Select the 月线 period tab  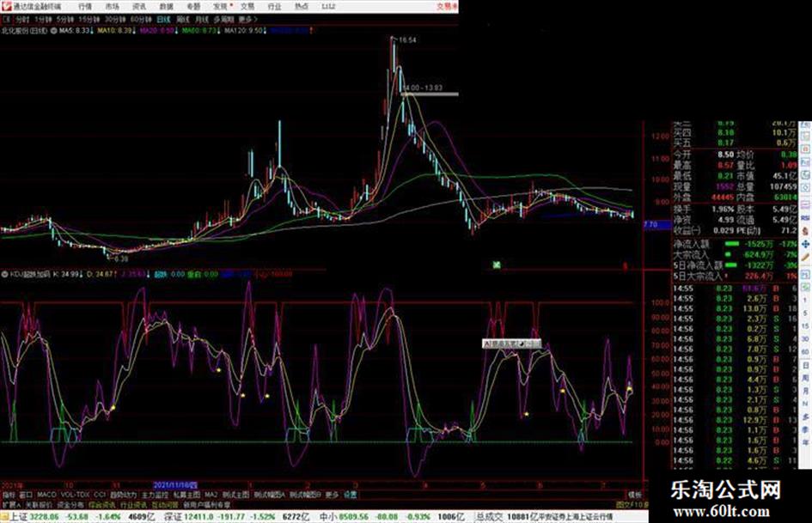point(201,19)
